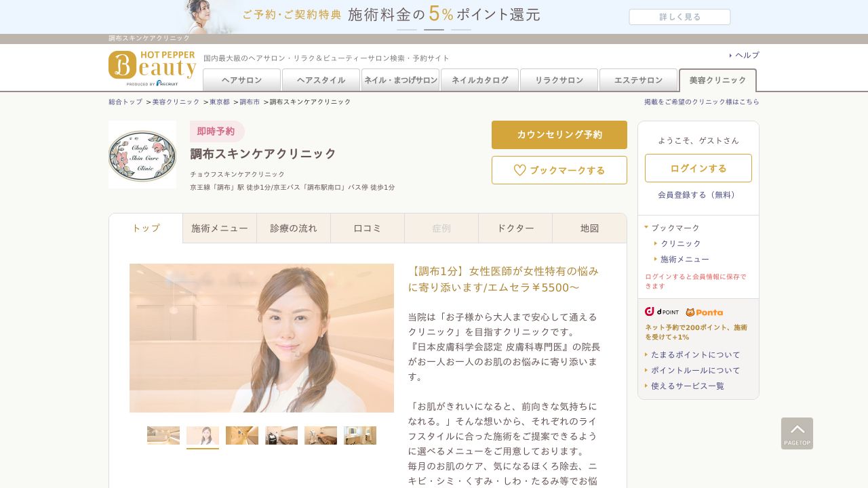Click the Ponta logo icon
The width and height of the screenshot is (868, 488).
tap(704, 312)
